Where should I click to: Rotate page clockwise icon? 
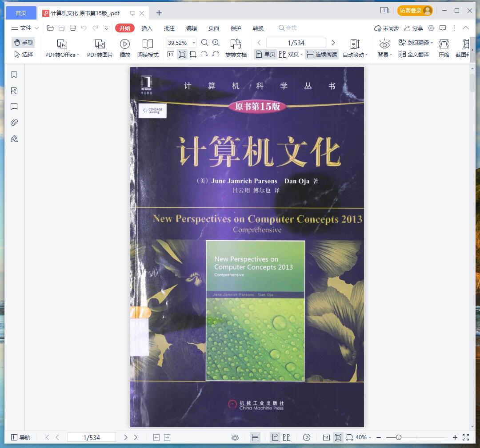point(204,55)
